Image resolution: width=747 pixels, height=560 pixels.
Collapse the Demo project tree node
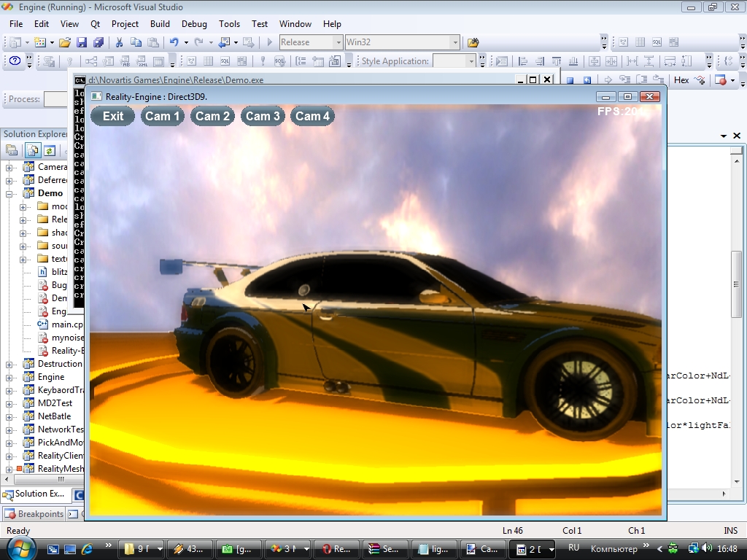[9, 193]
